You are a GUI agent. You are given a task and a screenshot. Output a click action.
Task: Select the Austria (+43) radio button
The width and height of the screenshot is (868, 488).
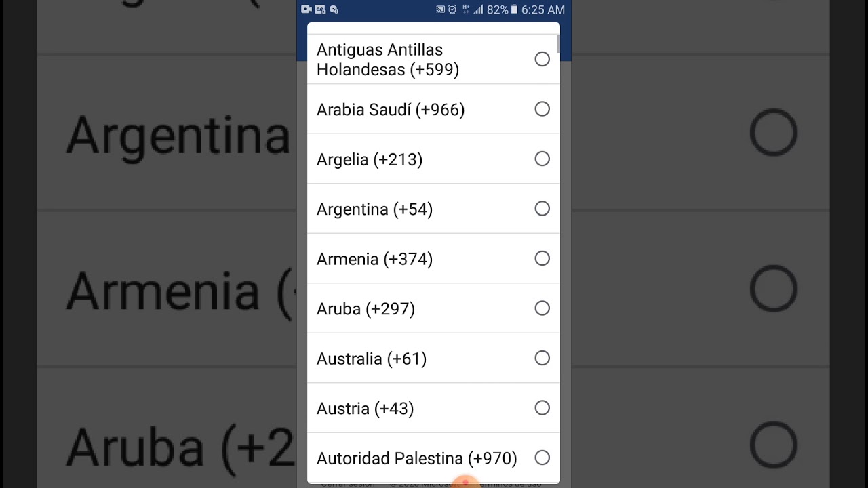[542, 408]
